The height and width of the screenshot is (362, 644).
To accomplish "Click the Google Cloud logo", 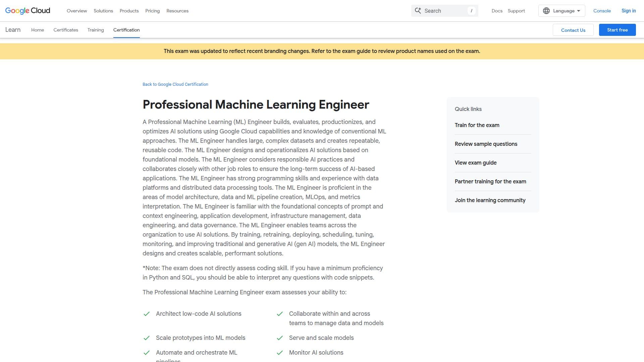I will coord(28,11).
